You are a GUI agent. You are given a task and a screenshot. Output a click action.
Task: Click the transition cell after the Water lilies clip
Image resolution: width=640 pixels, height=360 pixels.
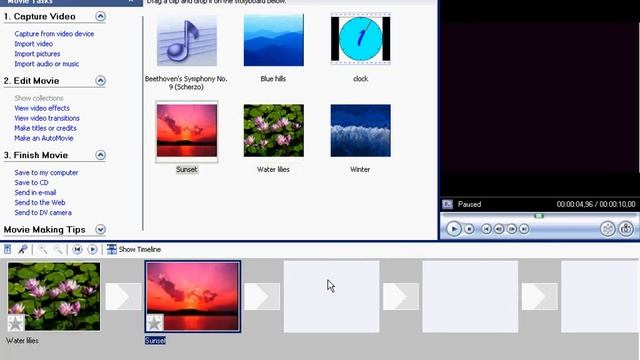click(x=123, y=296)
